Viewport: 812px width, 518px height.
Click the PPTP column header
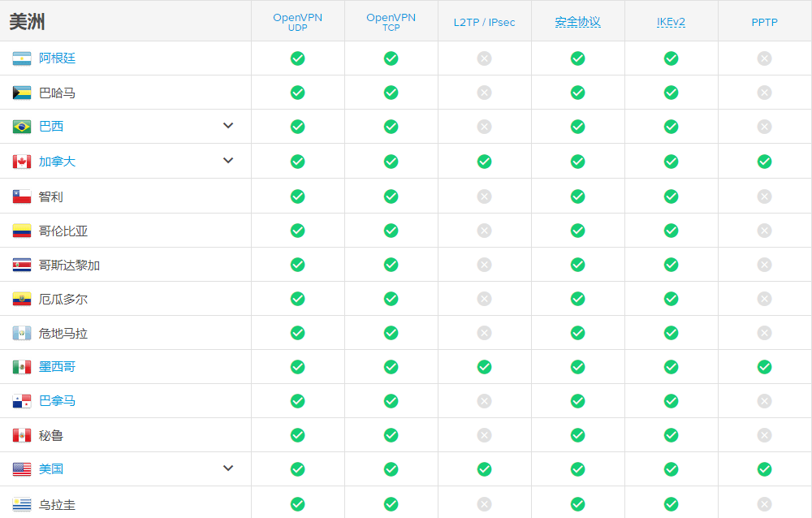(x=764, y=22)
